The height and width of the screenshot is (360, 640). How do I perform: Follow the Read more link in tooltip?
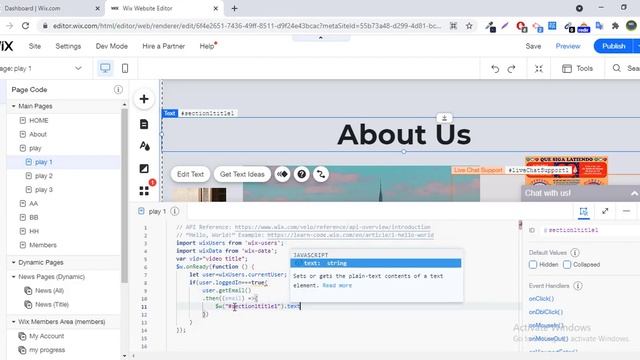point(337,285)
